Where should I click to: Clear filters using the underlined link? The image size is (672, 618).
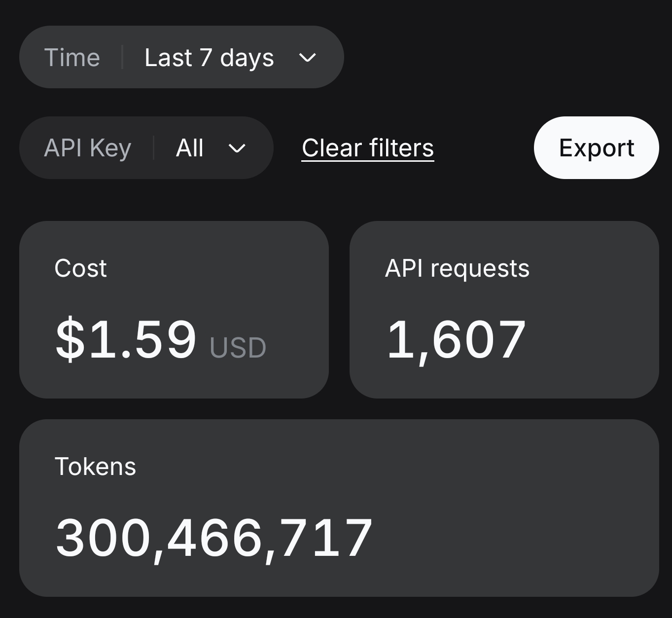tap(368, 148)
